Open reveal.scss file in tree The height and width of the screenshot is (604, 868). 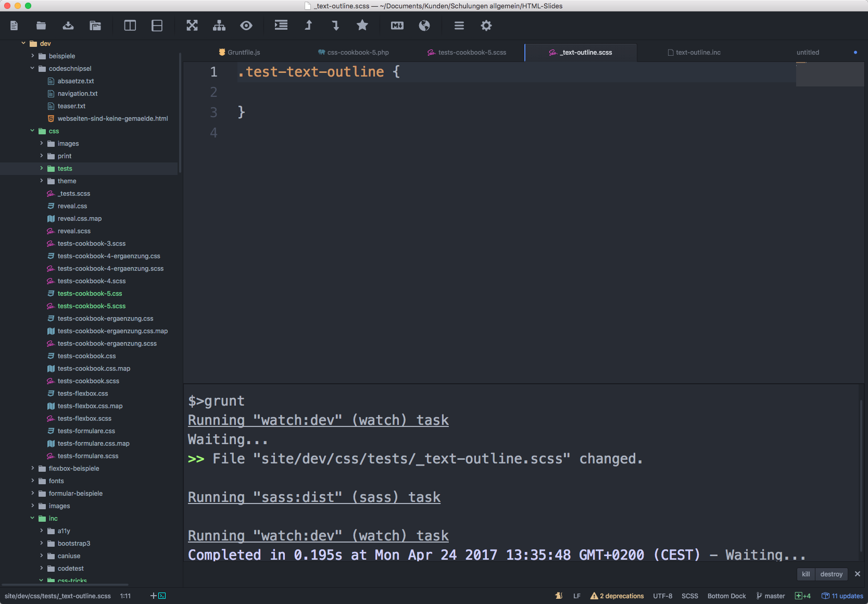pyautogui.click(x=74, y=231)
